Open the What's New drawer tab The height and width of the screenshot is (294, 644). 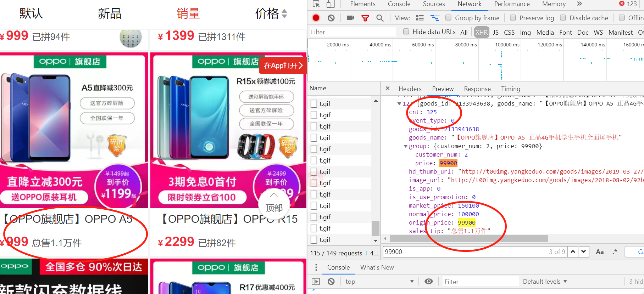coord(377,267)
